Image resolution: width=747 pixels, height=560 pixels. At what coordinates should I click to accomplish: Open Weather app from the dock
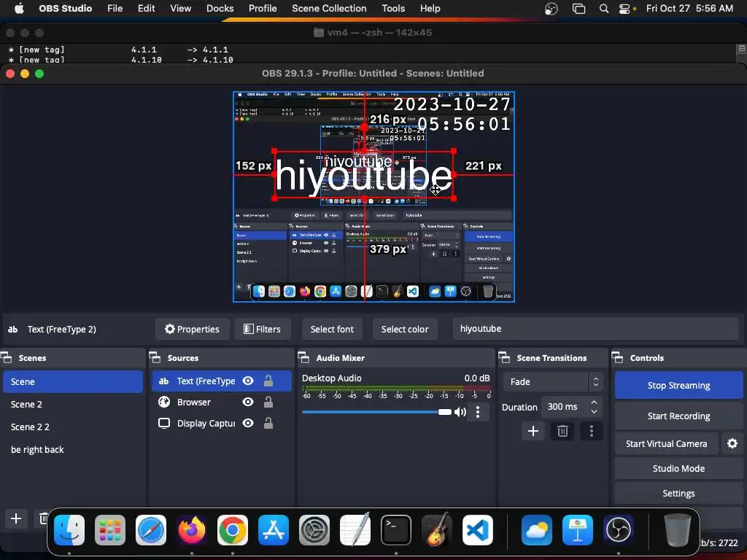tap(537, 530)
